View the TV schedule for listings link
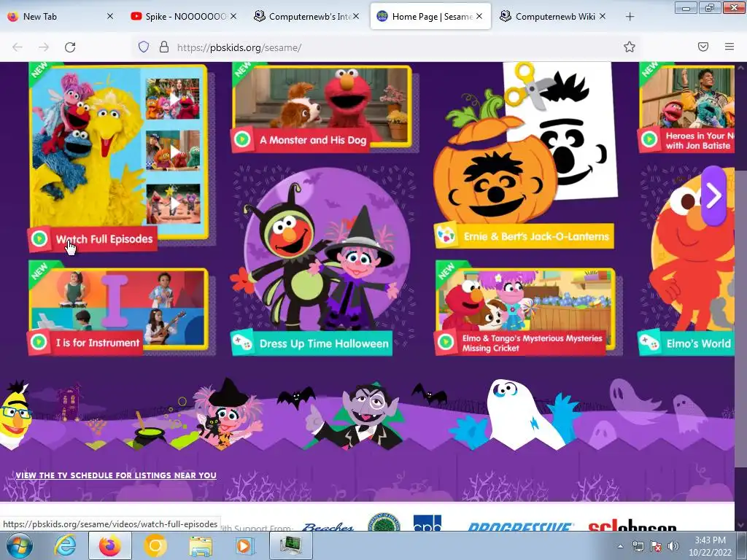747x560 pixels. (116, 475)
